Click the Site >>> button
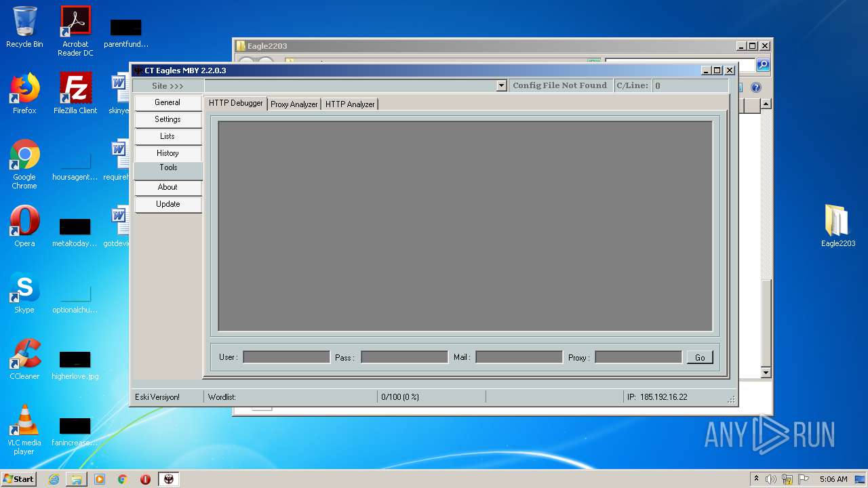The height and width of the screenshot is (488, 868). (x=167, y=85)
